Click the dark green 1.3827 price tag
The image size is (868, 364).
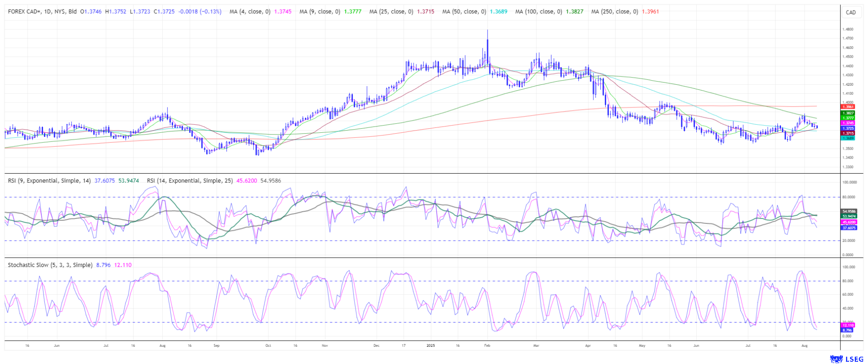[x=848, y=113]
